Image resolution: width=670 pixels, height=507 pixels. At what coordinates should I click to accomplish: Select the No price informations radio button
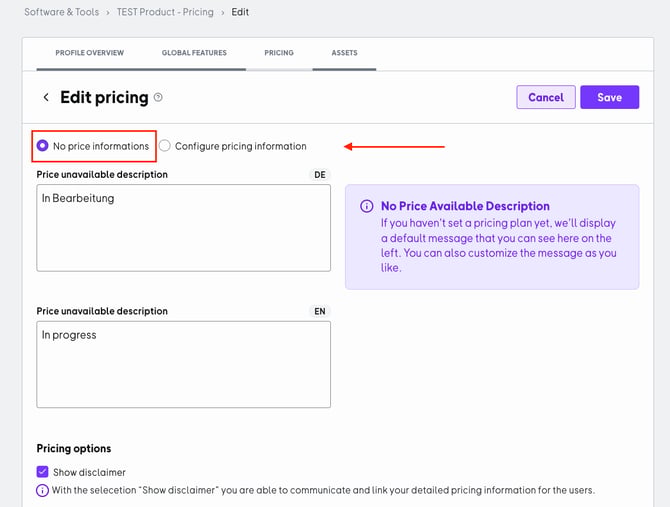pyautogui.click(x=42, y=146)
